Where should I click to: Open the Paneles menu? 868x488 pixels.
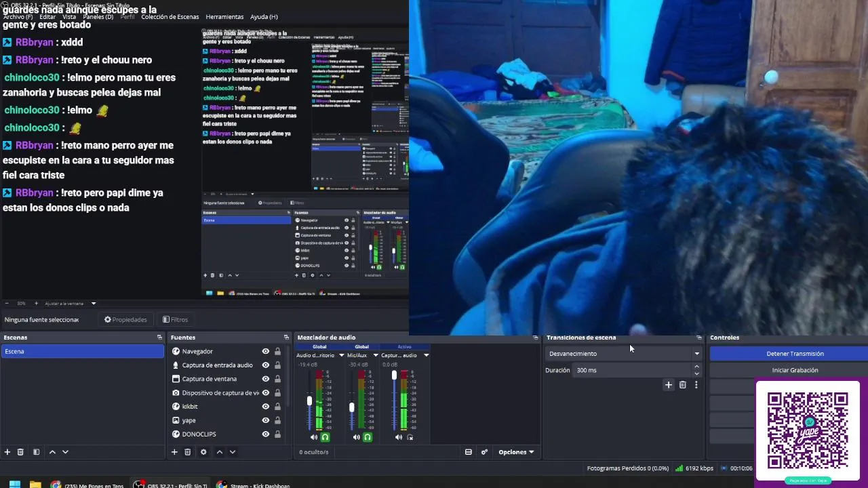click(98, 16)
